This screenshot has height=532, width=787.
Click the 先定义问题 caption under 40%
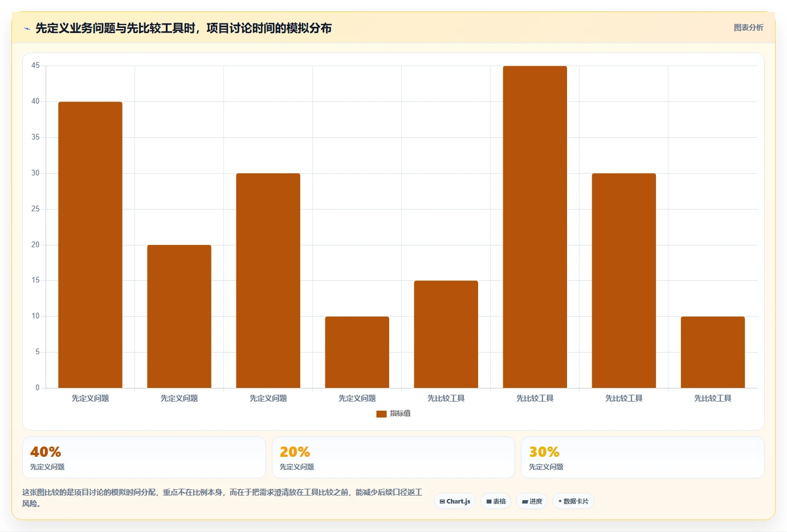[47, 467]
